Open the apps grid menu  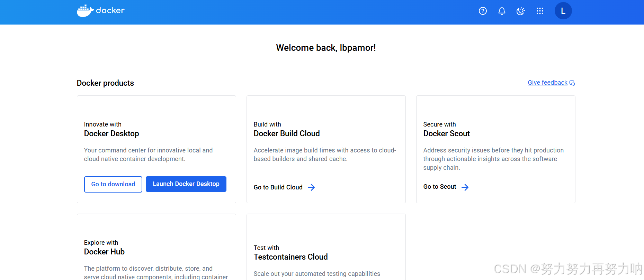(540, 11)
